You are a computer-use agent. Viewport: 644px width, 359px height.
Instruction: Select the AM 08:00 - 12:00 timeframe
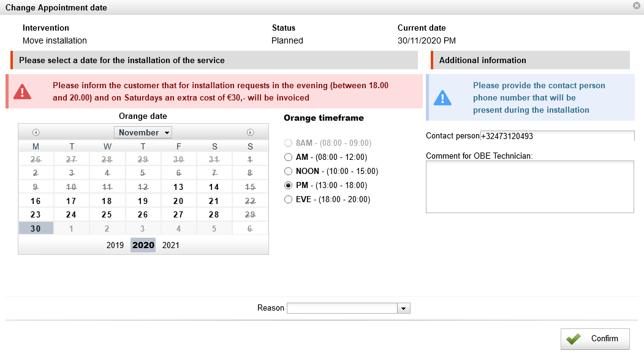pos(289,157)
